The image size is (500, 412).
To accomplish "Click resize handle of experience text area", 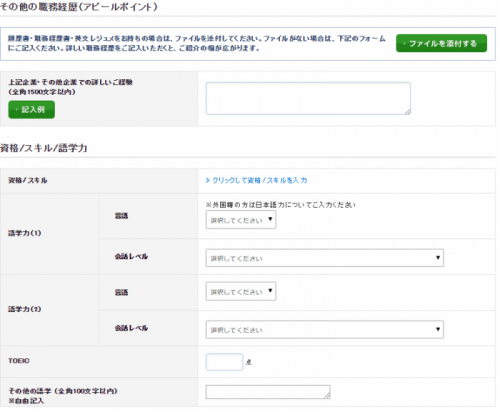I will pos(408,112).
